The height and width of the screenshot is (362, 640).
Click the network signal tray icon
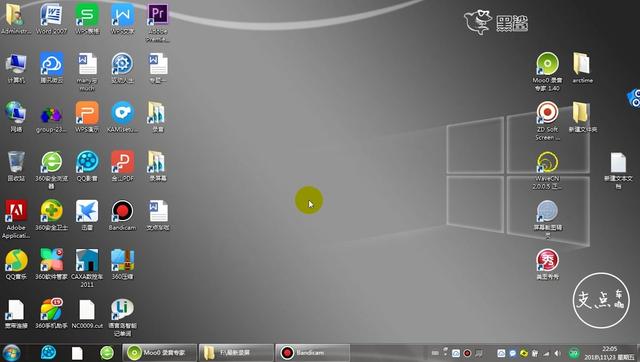pos(546,353)
